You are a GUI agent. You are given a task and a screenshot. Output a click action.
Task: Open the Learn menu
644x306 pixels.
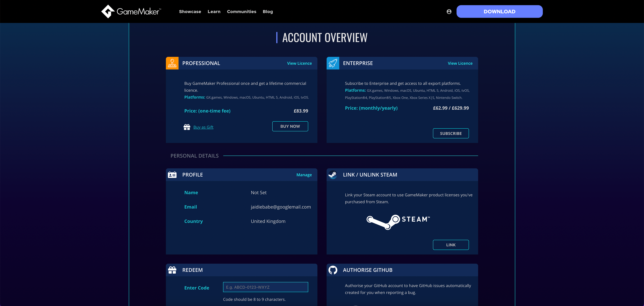pyautogui.click(x=214, y=12)
